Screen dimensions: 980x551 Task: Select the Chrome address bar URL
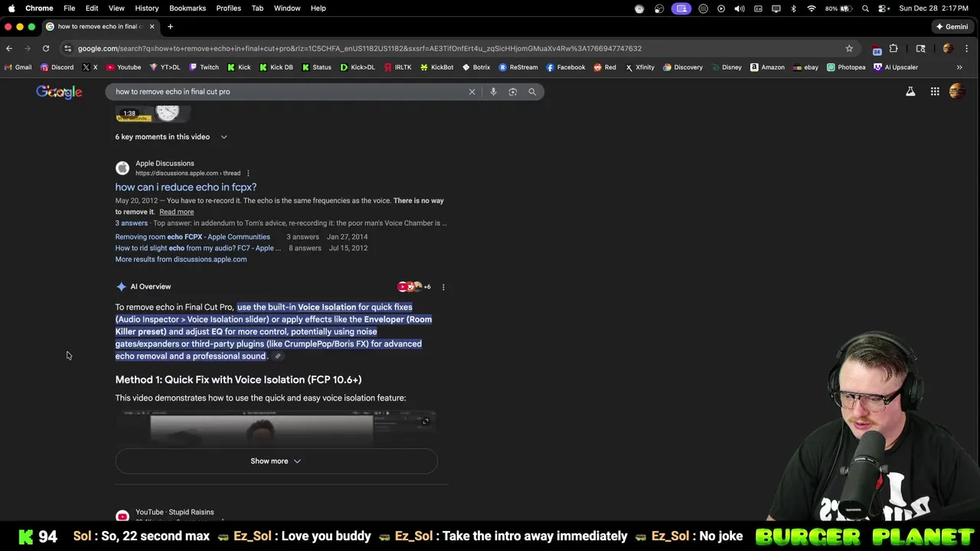tap(360, 48)
